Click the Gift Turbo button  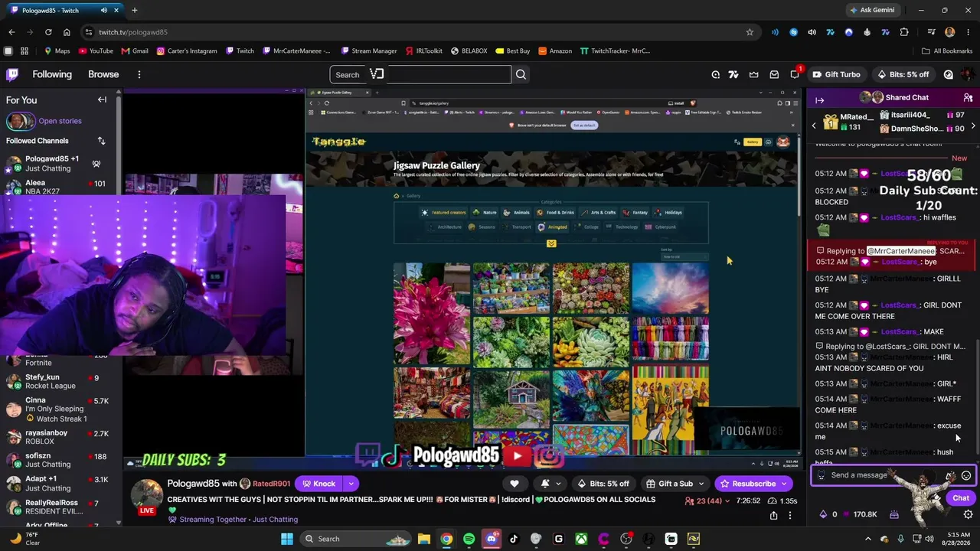click(x=836, y=74)
